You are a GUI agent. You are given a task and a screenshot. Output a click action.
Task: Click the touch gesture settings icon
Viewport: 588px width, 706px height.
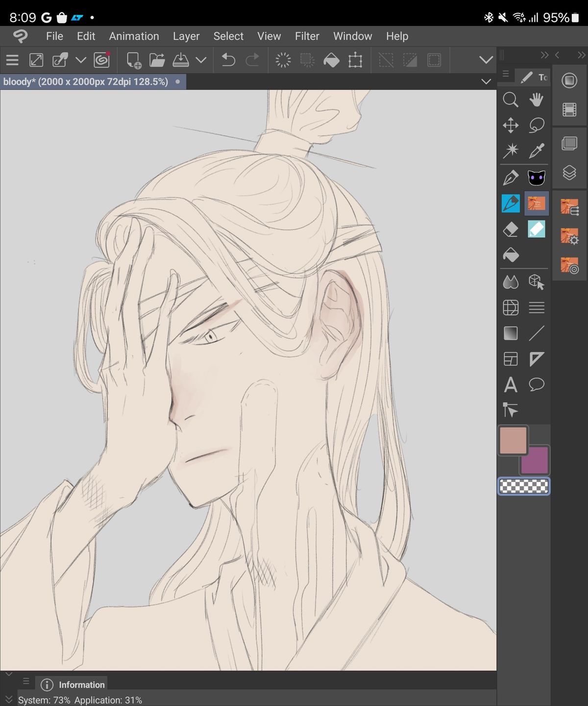coord(60,60)
